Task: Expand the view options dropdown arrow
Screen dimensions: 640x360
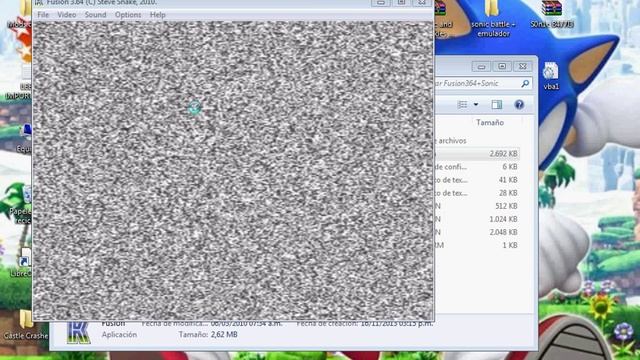Action: (x=476, y=105)
